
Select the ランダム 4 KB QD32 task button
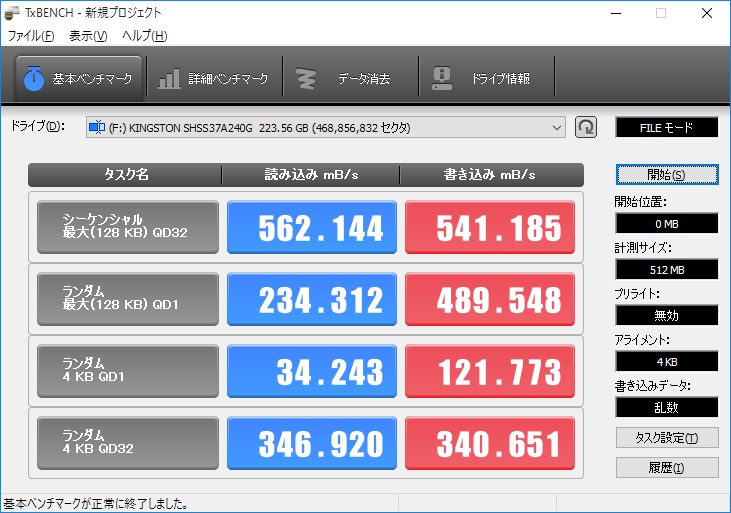tap(128, 444)
